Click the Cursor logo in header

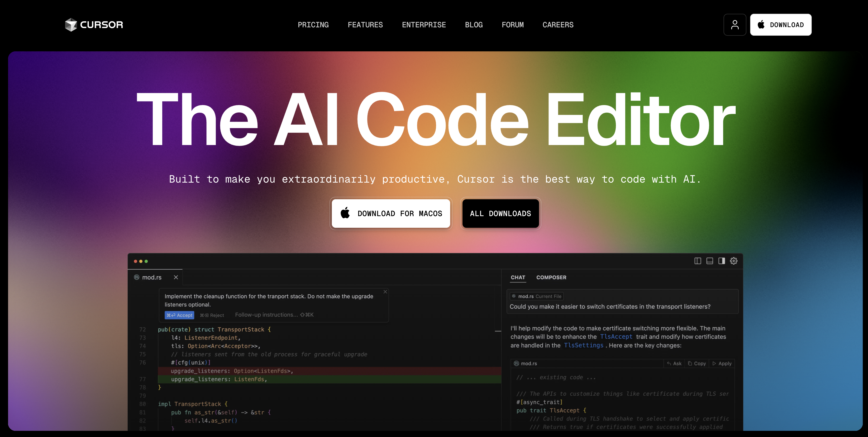[x=94, y=25]
